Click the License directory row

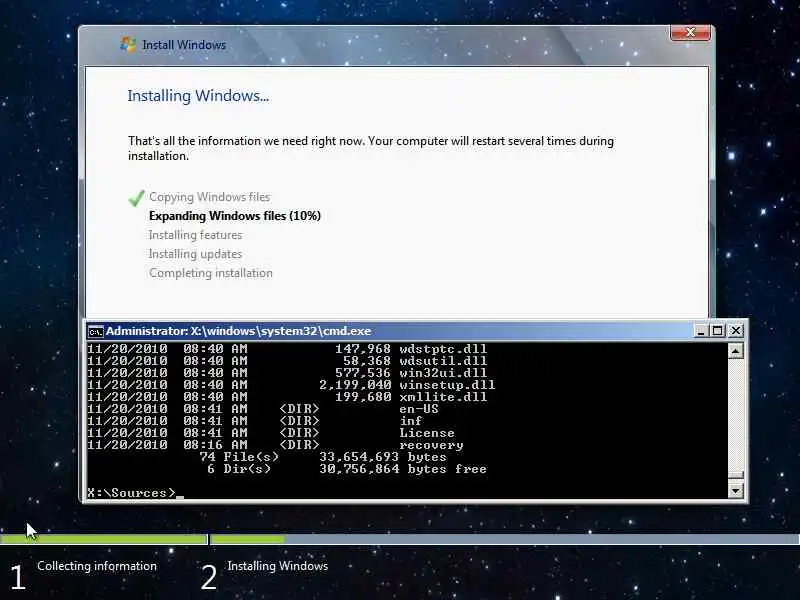click(271, 433)
